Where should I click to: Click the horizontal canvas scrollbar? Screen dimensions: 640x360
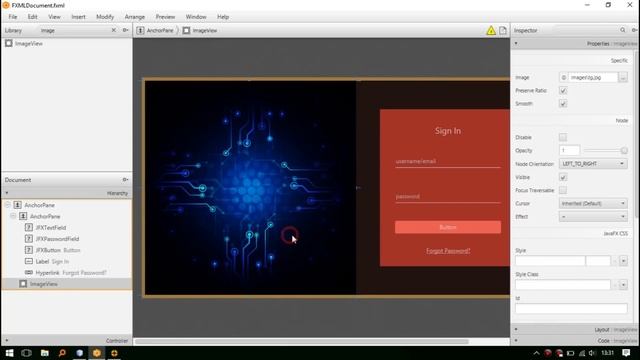301,341
